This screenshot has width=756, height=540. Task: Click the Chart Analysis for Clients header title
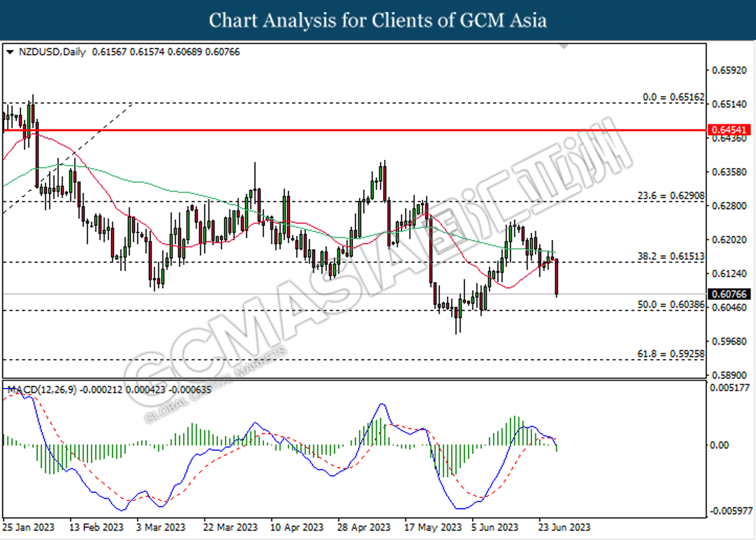point(378,21)
